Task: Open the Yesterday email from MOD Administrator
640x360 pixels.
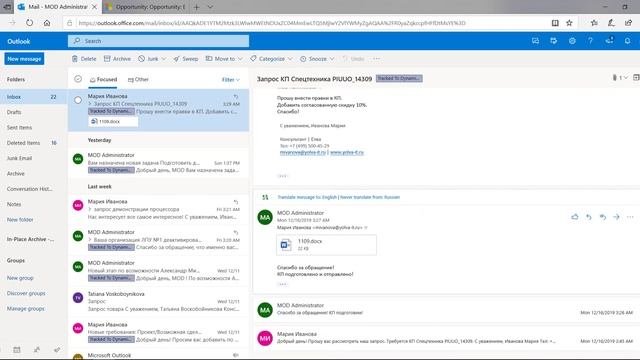Action: click(x=159, y=162)
